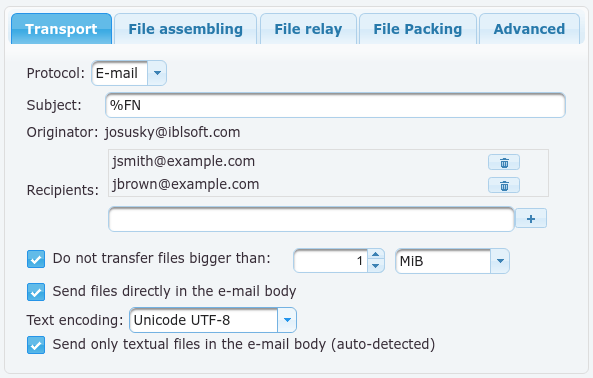
Task: Remove jbrown@example.com using its trash icon
Action: pyautogui.click(x=504, y=185)
